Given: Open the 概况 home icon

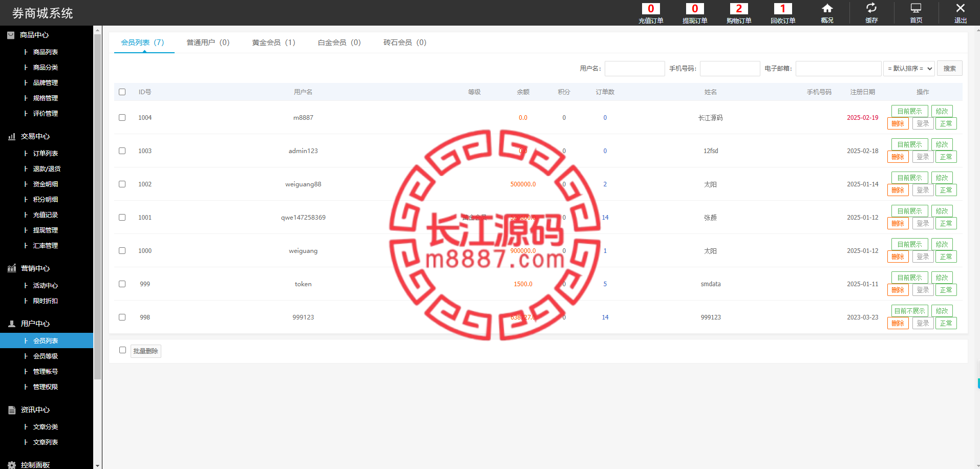Looking at the screenshot, I should 827,8.
